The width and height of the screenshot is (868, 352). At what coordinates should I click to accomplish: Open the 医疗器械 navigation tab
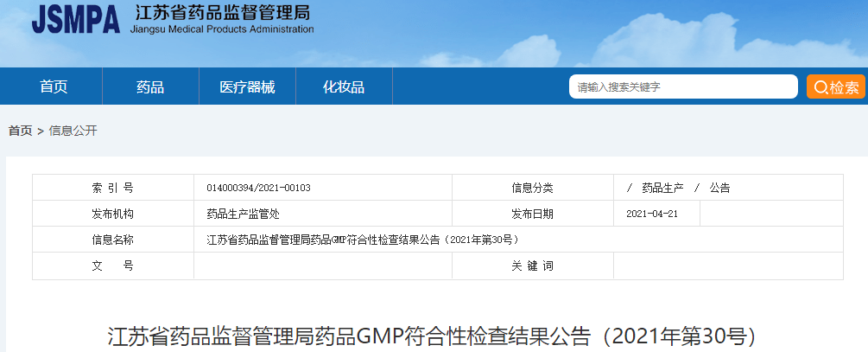pyautogui.click(x=247, y=86)
